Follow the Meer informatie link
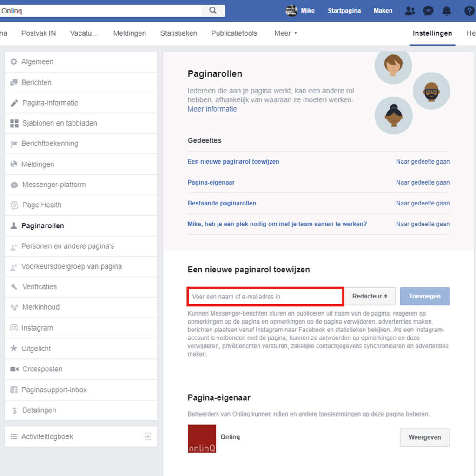The width and height of the screenshot is (476, 476). [x=212, y=109]
